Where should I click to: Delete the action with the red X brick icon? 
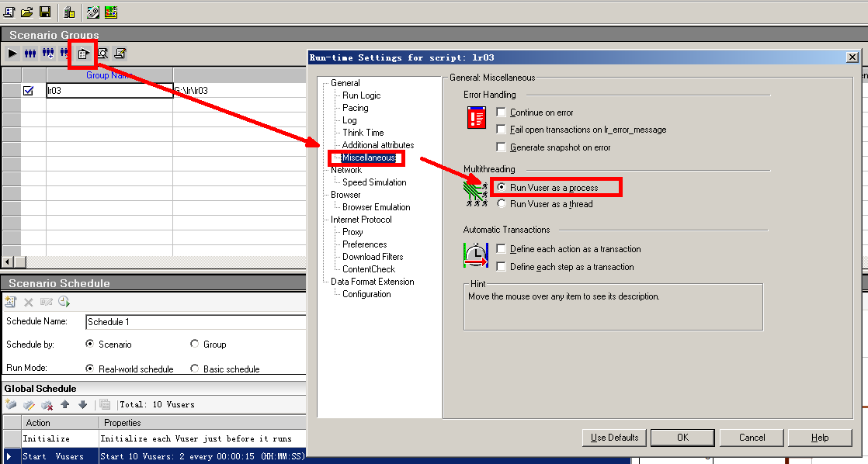(47, 405)
